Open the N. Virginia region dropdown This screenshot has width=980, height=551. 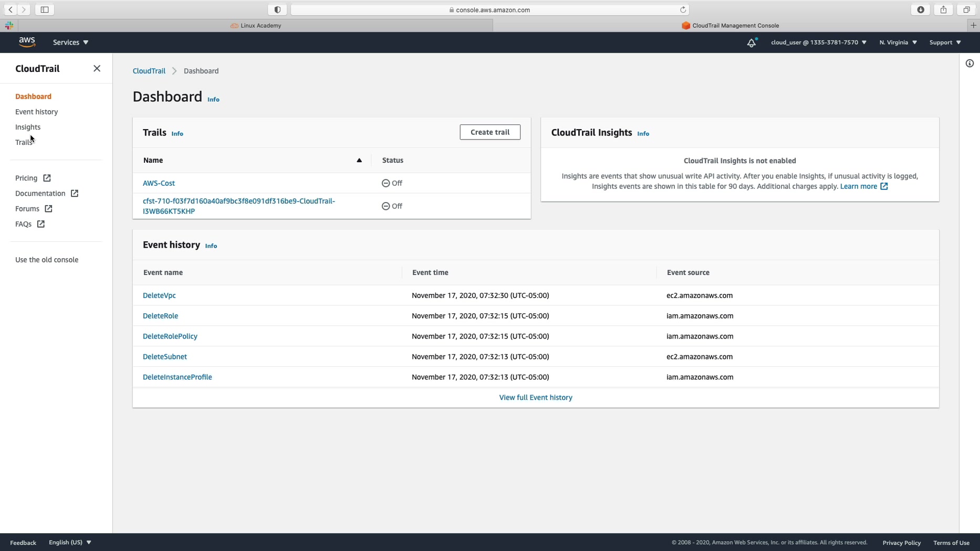[898, 43]
